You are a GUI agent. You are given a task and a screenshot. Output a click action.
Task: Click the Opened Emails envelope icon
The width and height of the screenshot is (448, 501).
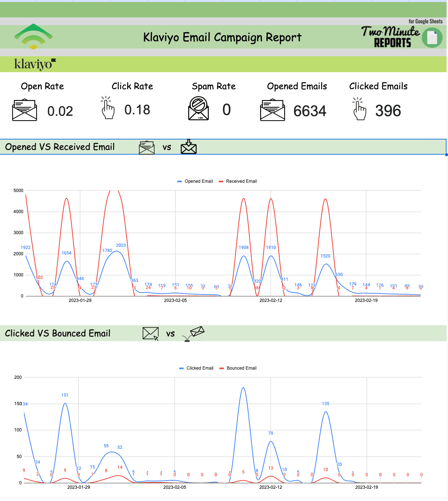272,110
